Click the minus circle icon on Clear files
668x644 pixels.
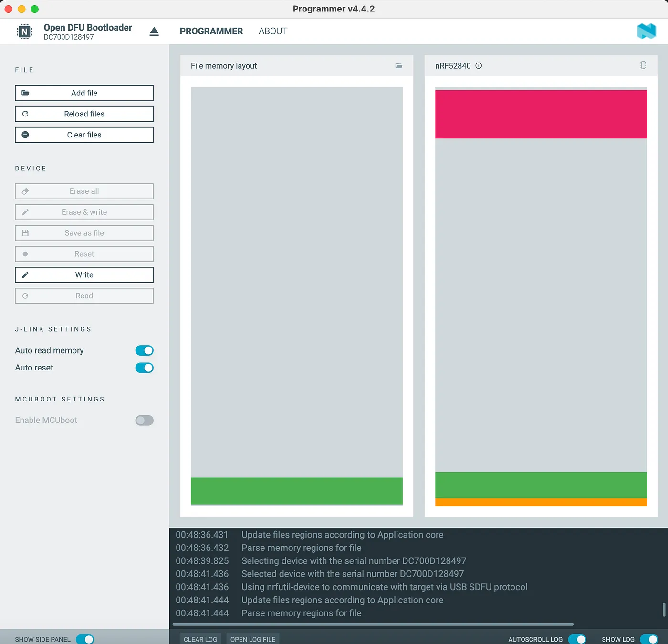tap(25, 135)
